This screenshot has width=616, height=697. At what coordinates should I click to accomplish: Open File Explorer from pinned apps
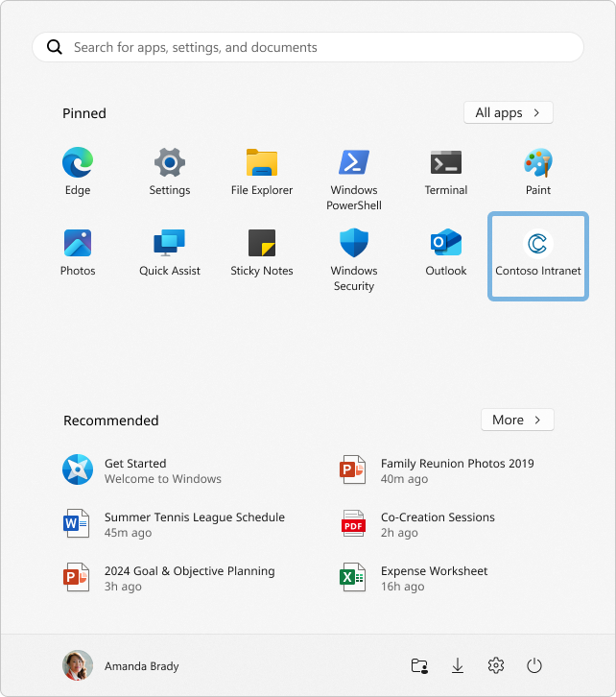262,173
